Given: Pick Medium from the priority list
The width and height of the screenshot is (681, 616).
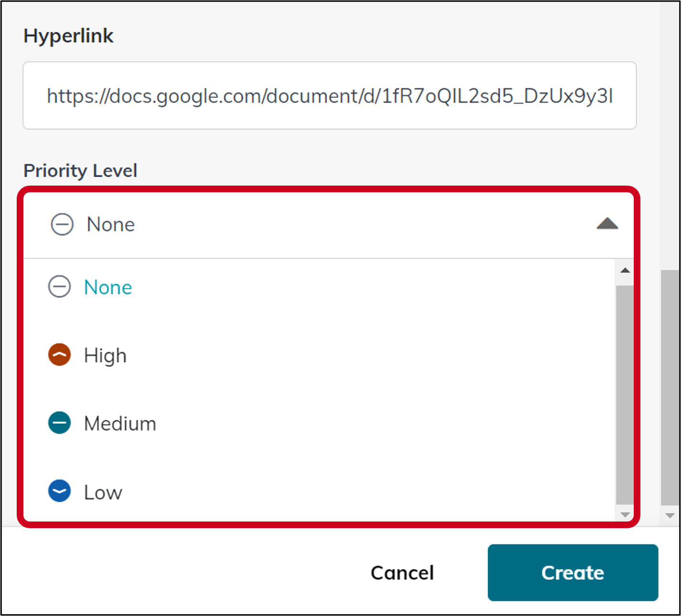Looking at the screenshot, I should (x=120, y=424).
